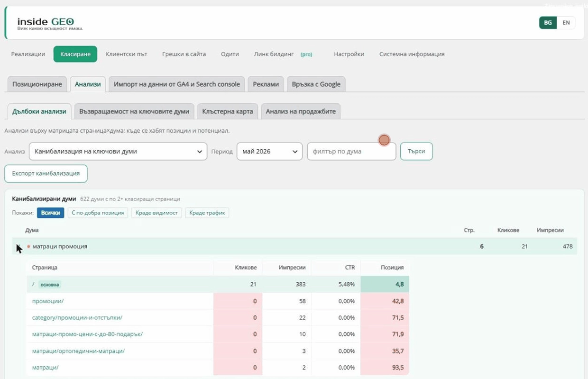This screenshot has height=379, width=588.
Task: Click the Кликове header in main table
Action: tap(508, 230)
